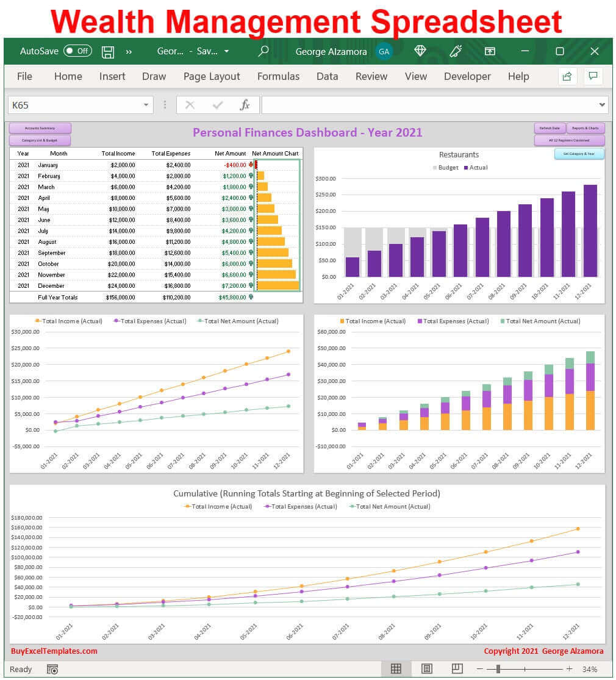Click the Insert Function (fx) icon
This screenshot has width=616, height=680.
(x=246, y=105)
